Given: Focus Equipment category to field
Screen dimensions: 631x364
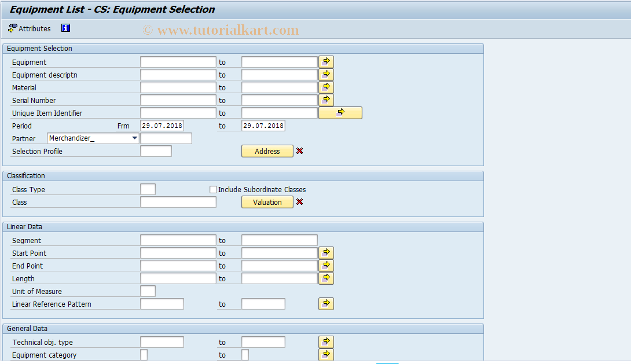Looking at the screenshot, I should coord(245,355).
